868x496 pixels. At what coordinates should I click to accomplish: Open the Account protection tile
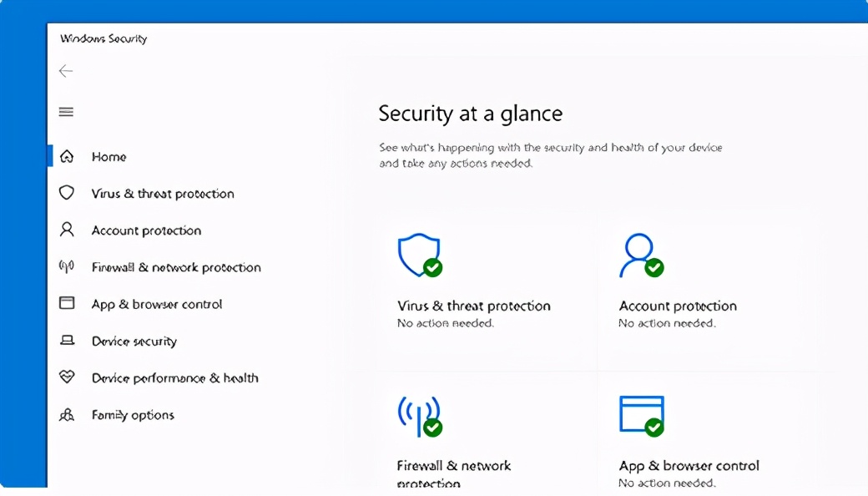tap(678, 306)
